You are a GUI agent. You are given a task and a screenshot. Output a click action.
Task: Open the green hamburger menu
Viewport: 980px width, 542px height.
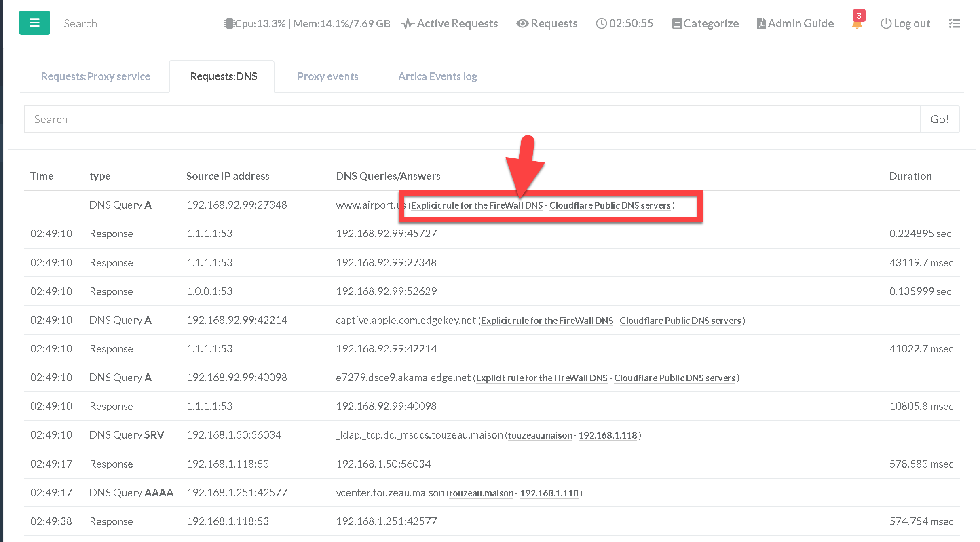point(34,23)
